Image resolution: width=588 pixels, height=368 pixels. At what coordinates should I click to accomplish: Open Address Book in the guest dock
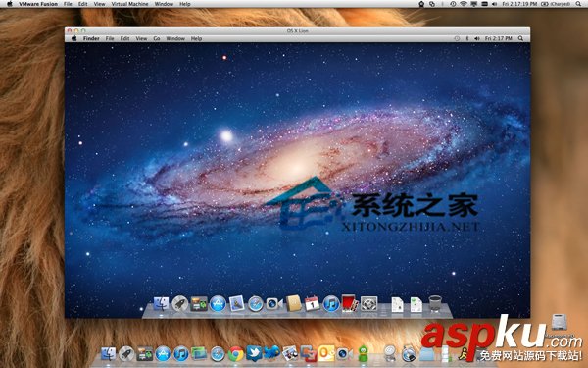(294, 303)
